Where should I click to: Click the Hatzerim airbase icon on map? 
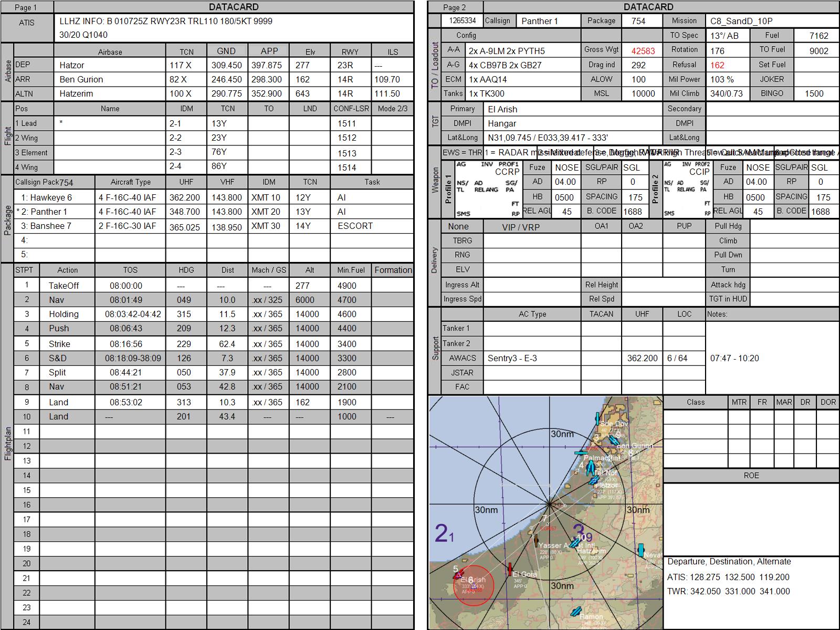click(x=575, y=542)
